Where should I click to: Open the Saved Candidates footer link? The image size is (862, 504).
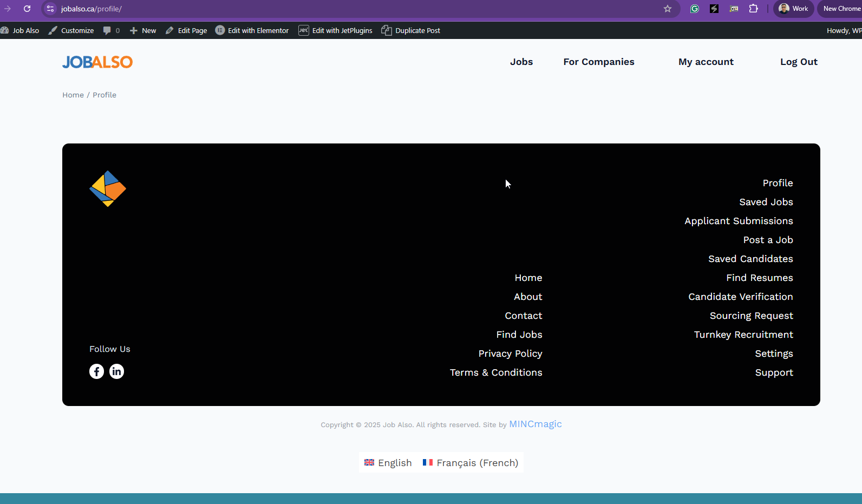(750, 259)
